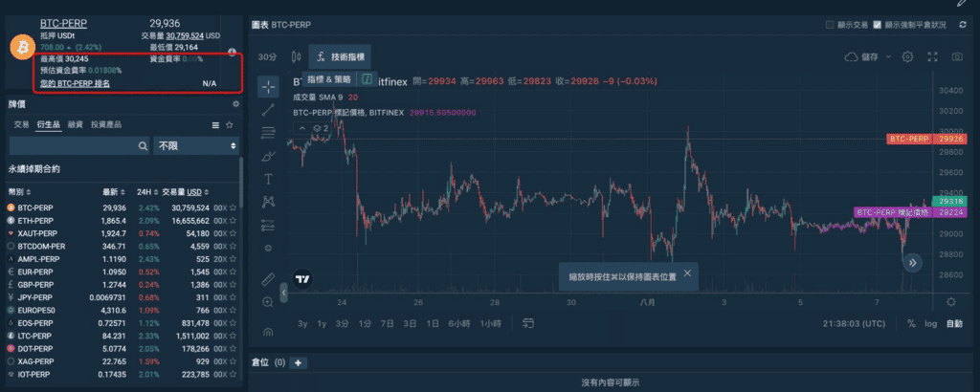980x392 pixels.
Task: Open the tickers panel settings gear
Action: [x=235, y=104]
